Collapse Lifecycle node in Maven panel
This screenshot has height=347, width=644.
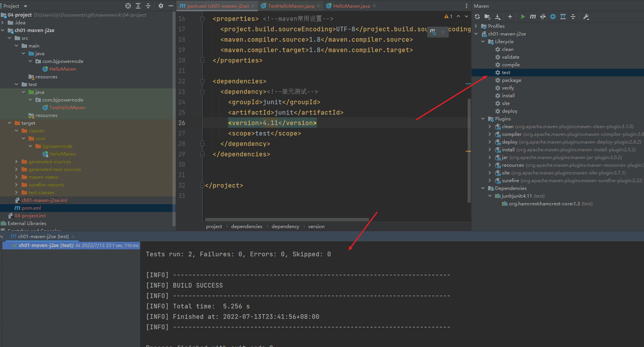(x=483, y=42)
